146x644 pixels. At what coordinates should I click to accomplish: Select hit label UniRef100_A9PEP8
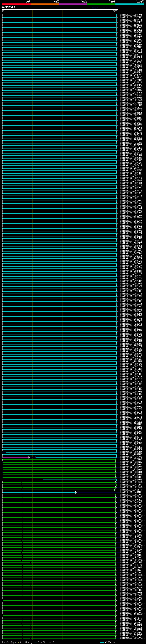131,72
